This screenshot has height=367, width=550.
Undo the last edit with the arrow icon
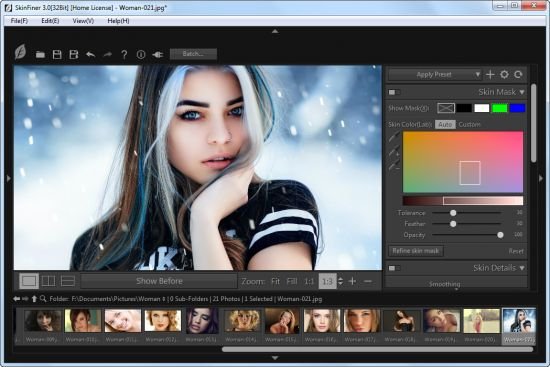(90, 54)
